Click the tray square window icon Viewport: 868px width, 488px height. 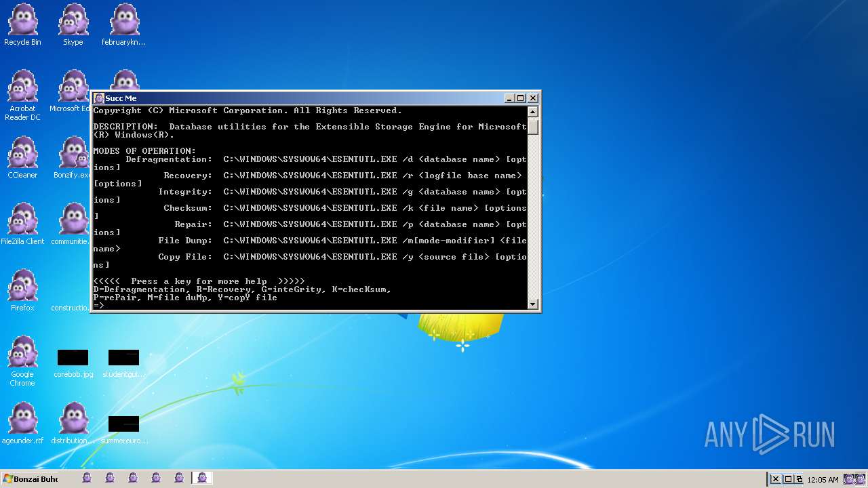pyautogui.click(x=787, y=479)
